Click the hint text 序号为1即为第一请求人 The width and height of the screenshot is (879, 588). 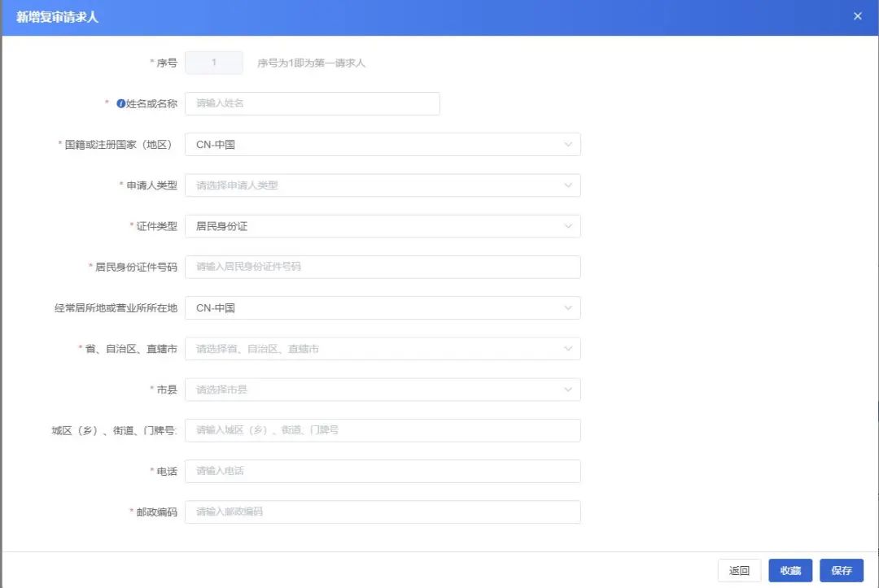coord(311,63)
